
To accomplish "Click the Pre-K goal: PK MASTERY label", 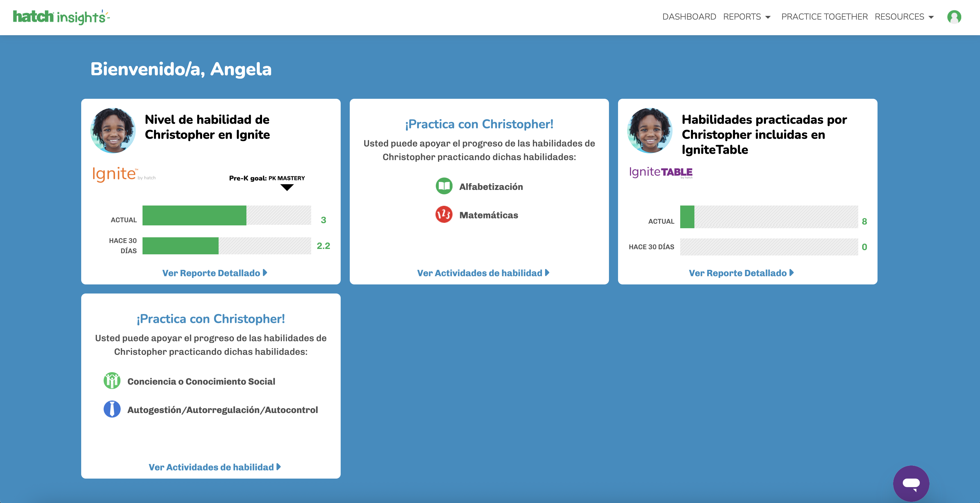I will tap(267, 178).
